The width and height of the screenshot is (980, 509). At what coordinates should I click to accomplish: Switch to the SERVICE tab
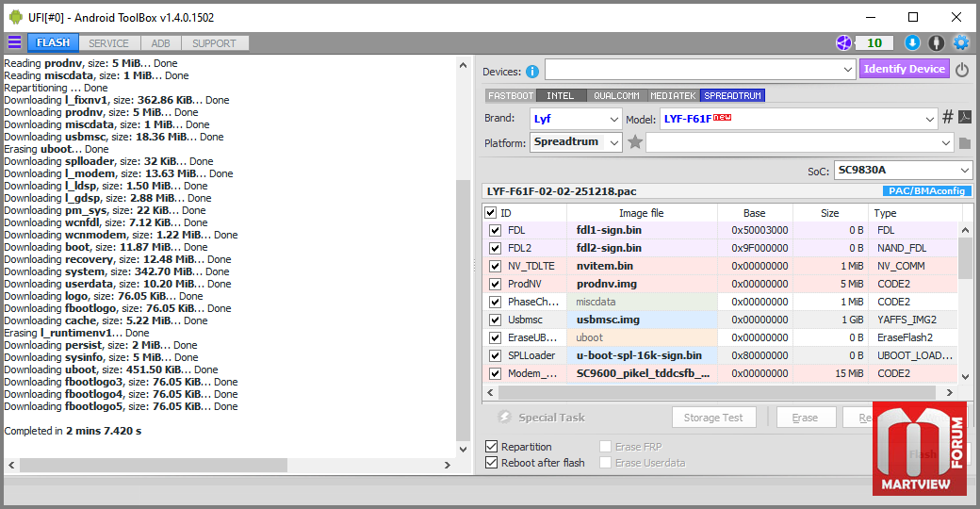108,43
